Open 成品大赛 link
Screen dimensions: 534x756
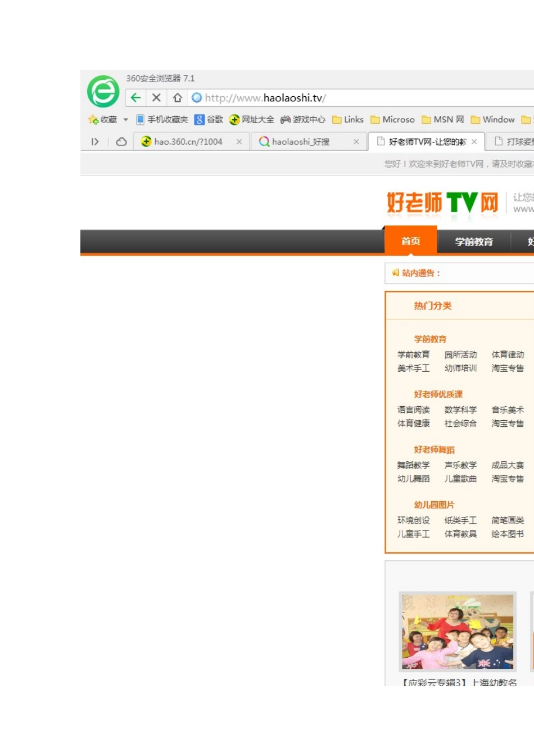point(508,465)
